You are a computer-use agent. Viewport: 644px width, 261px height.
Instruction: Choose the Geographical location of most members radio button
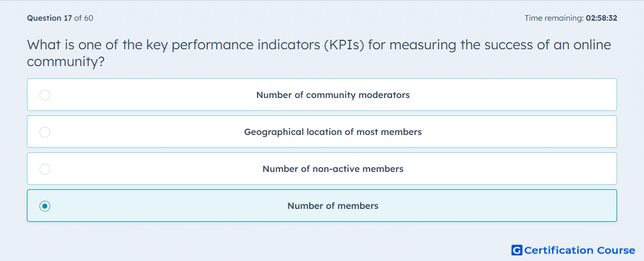45,132
